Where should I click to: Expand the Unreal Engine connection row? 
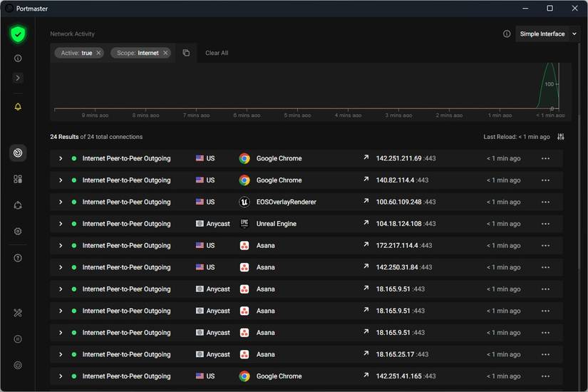61,224
